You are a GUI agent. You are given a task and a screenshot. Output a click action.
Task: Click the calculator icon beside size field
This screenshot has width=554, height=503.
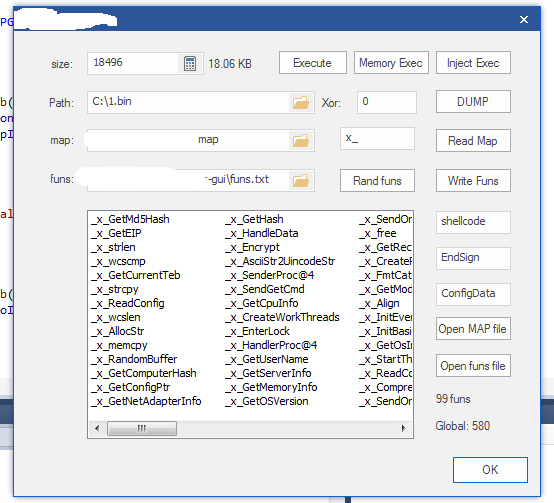point(190,64)
